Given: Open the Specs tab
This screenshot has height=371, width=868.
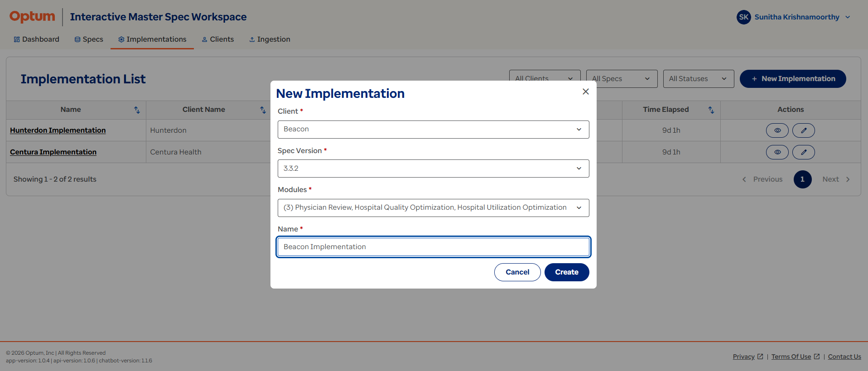Looking at the screenshot, I should click(x=89, y=39).
